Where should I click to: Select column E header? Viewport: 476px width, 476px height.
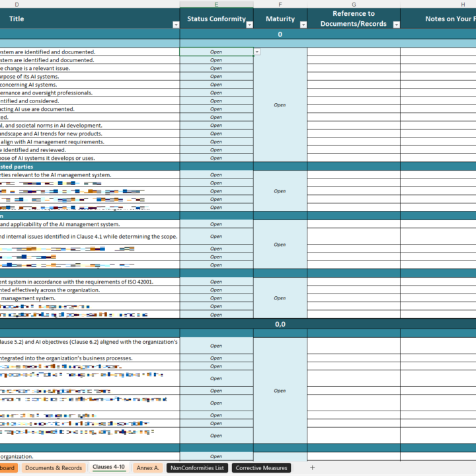[216, 4]
